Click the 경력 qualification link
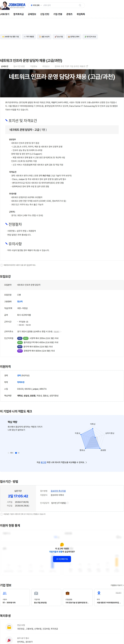 [x=19, y=375]
